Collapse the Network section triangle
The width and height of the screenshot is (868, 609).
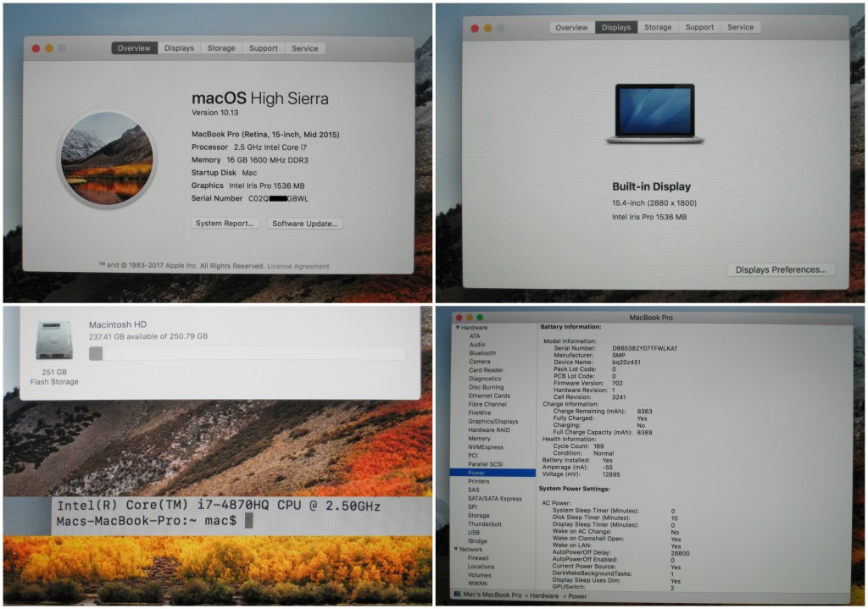[456, 549]
